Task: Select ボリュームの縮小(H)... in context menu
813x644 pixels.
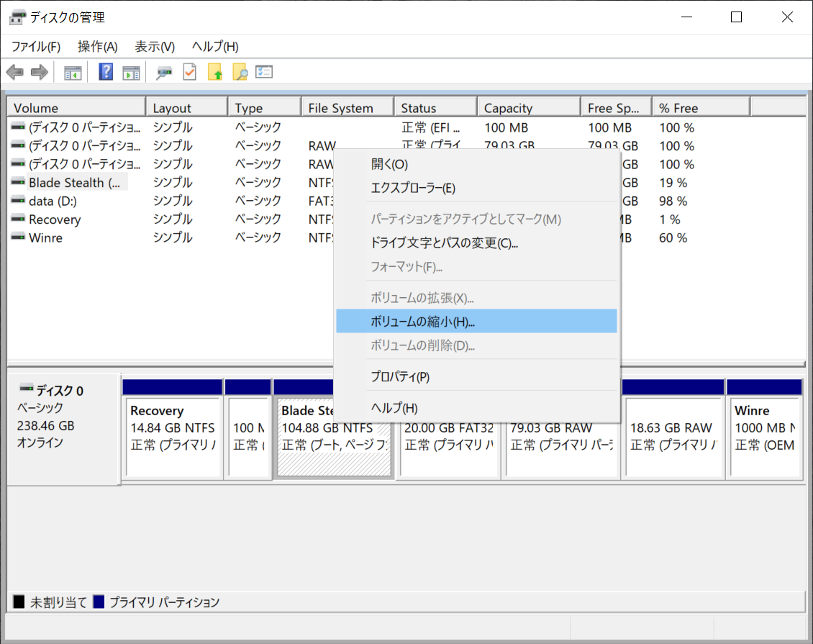Action: (476, 322)
